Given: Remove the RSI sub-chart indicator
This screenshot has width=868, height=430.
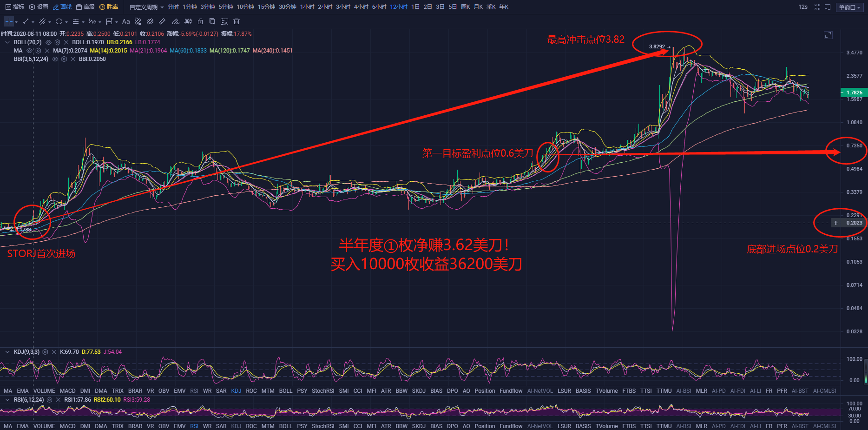Looking at the screenshot, I should 58,400.
